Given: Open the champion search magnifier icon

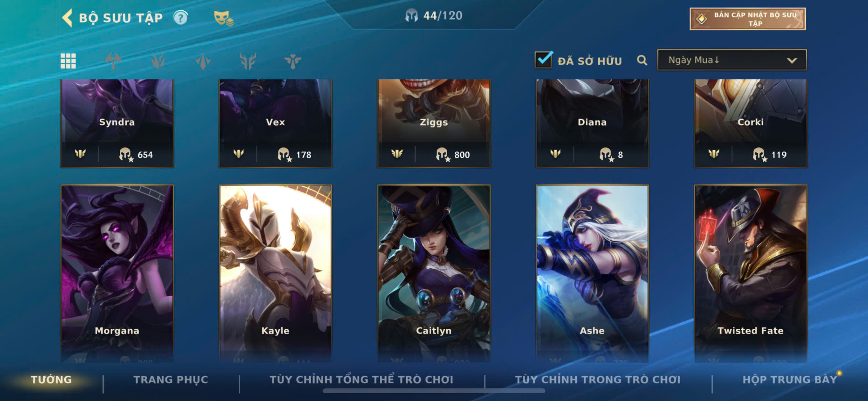Looking at the screenshot, I should point(642,60).
